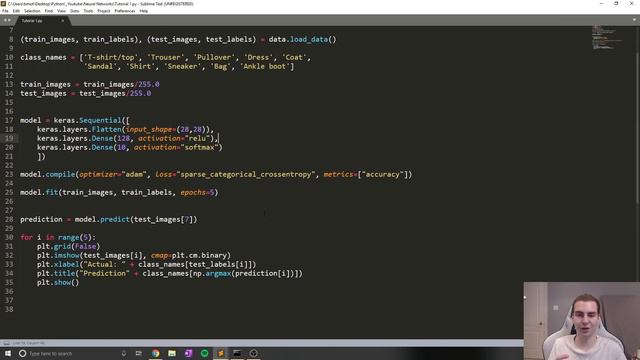The height and width of the screenshot is (360, 640).
Task: Click the next-tab right arrow
Action: [9, 20]
